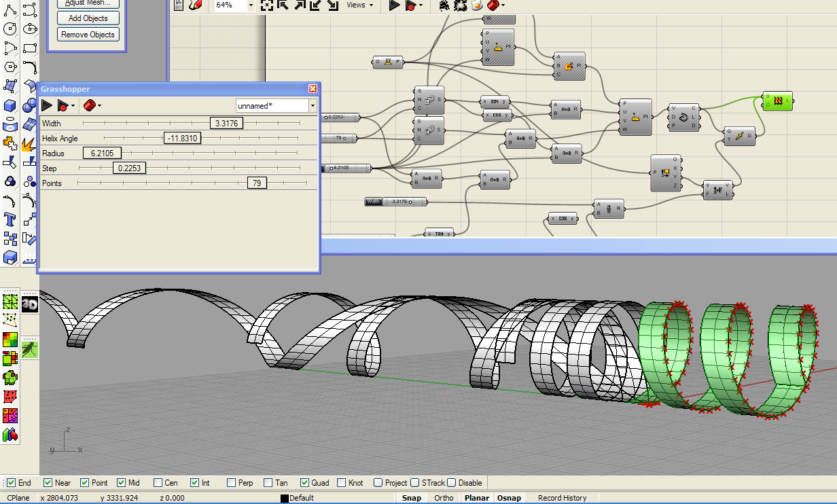Toggle Ortho mode in the status bar

444,497
